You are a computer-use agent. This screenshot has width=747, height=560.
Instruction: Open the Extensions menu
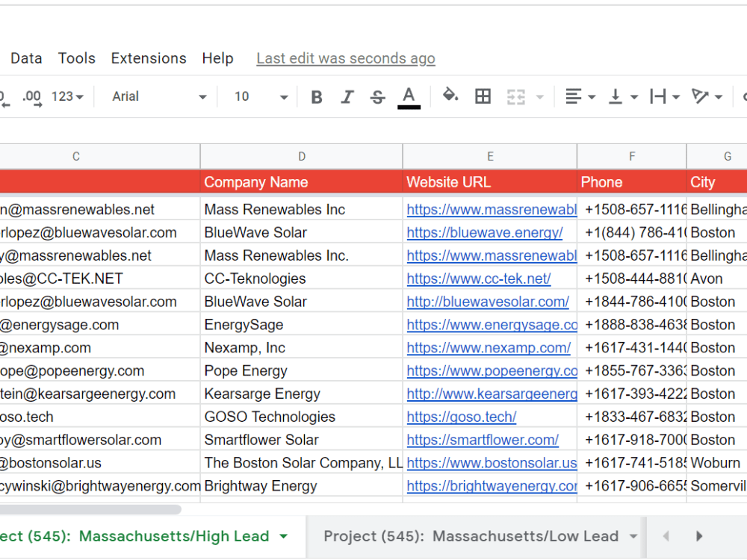(x=149, y=58)
